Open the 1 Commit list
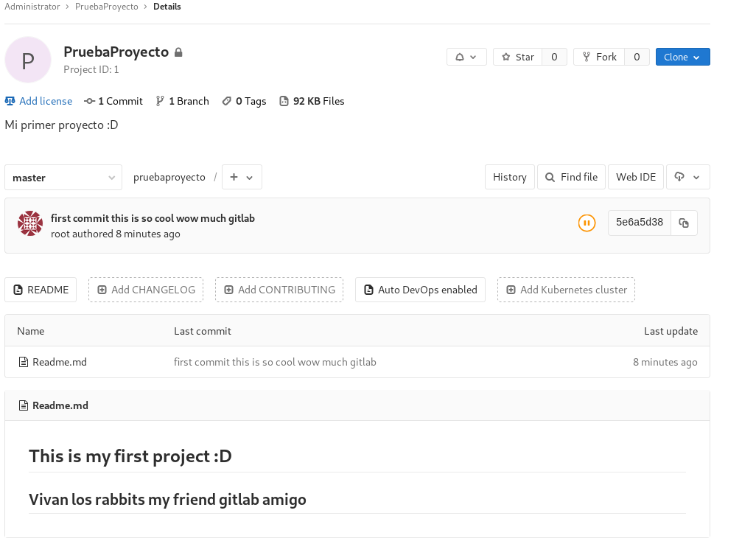 (113, 101)
